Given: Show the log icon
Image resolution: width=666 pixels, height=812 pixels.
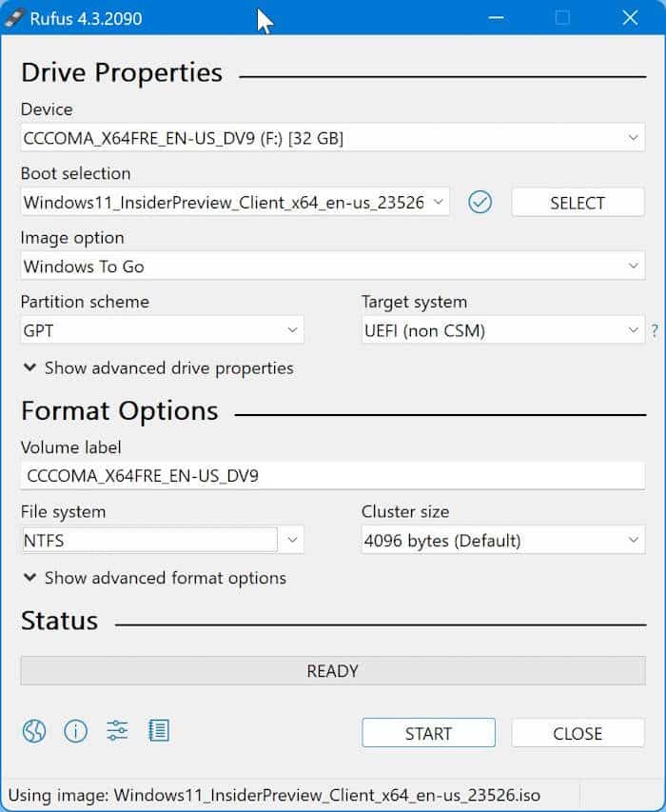Looking at the screenshot, I should click(159, 731).
